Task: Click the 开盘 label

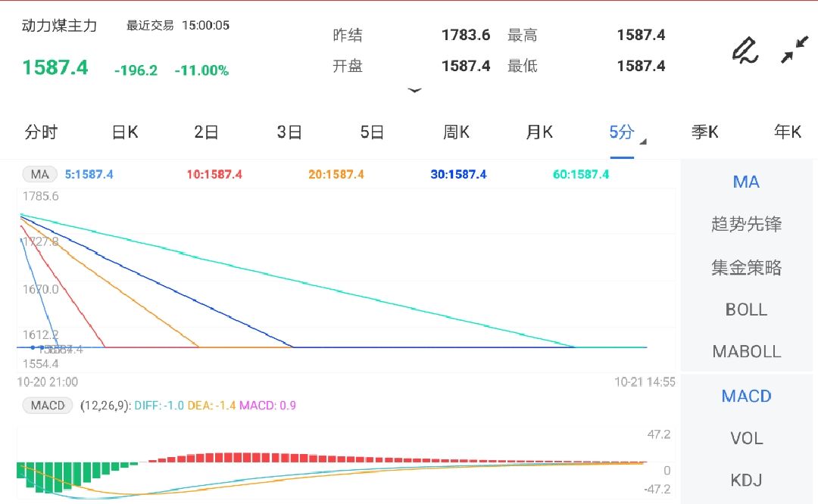Action: coord(348,66)
